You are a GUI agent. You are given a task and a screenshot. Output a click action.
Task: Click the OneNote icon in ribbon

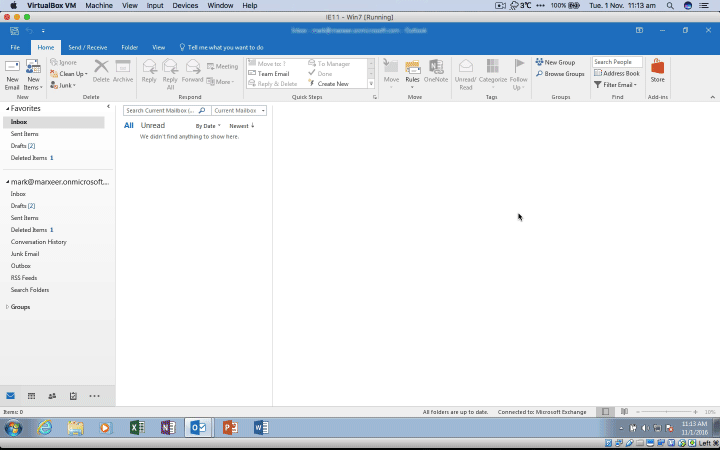coord(436,71)
